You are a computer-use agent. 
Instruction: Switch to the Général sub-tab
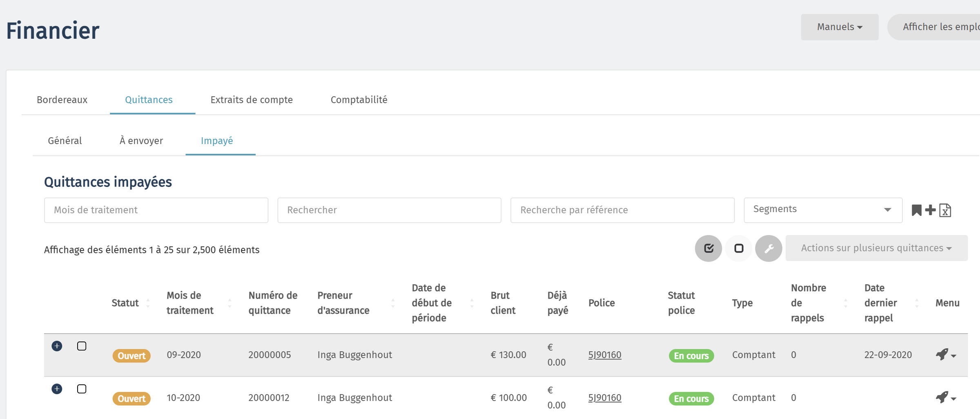click(x=65, y=141)
